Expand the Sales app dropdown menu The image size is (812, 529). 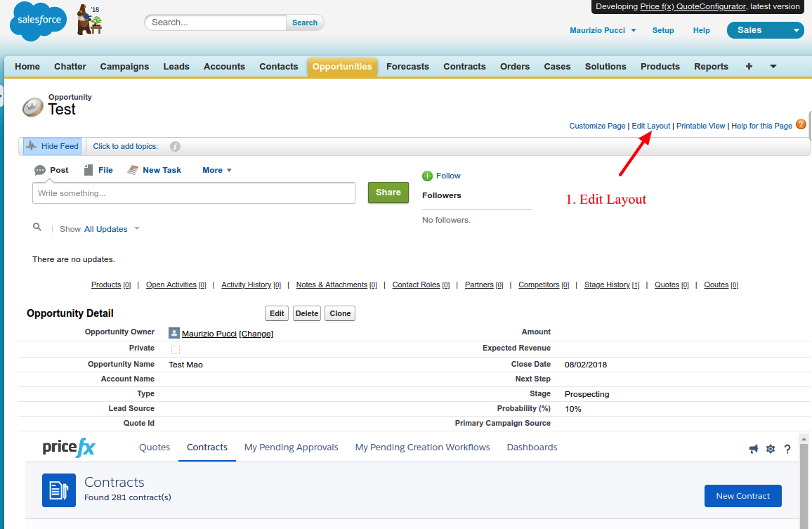(x=796, y=30)
